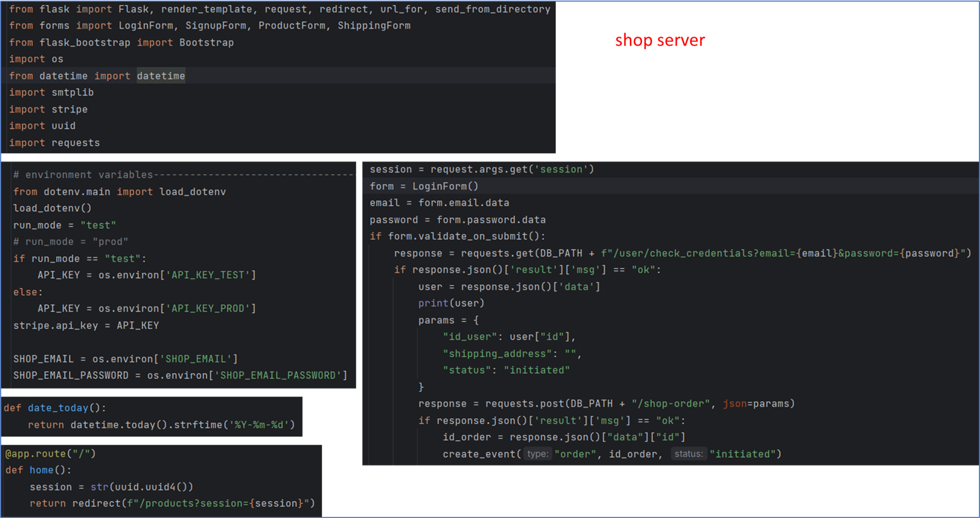Click the 'status:' parameter hint in create_event

click(689, 454)
